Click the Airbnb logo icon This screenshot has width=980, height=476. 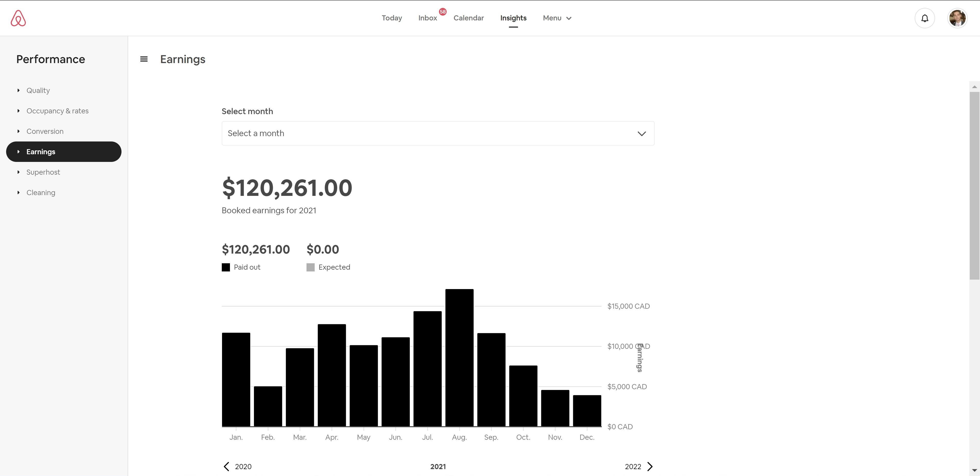pos(18,18)
